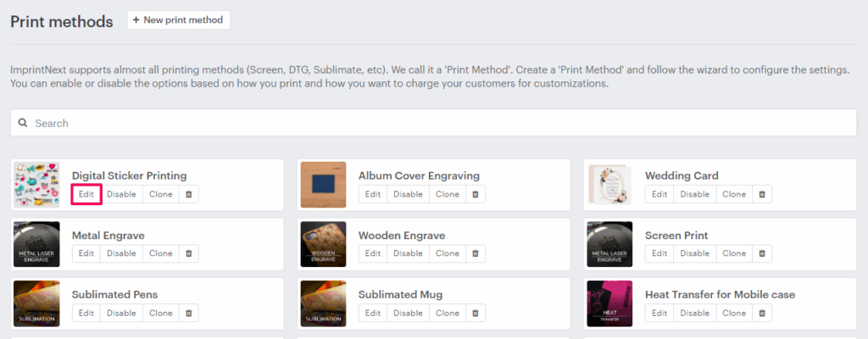Screen dimensions: 868x339
Task: Delete Digital Sticker Printing with trash icon
Action: coord(189,194)
